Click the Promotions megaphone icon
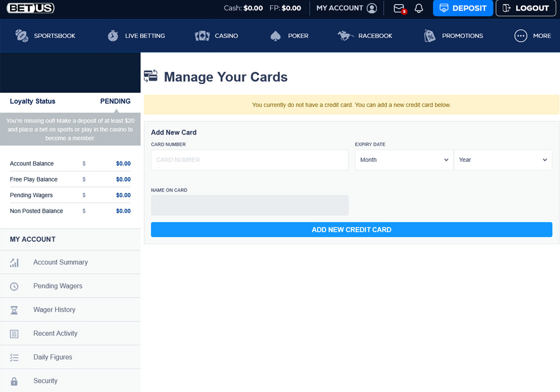Image resolution: width=560 pixels, height=392 pixels. tap(430, 35)
